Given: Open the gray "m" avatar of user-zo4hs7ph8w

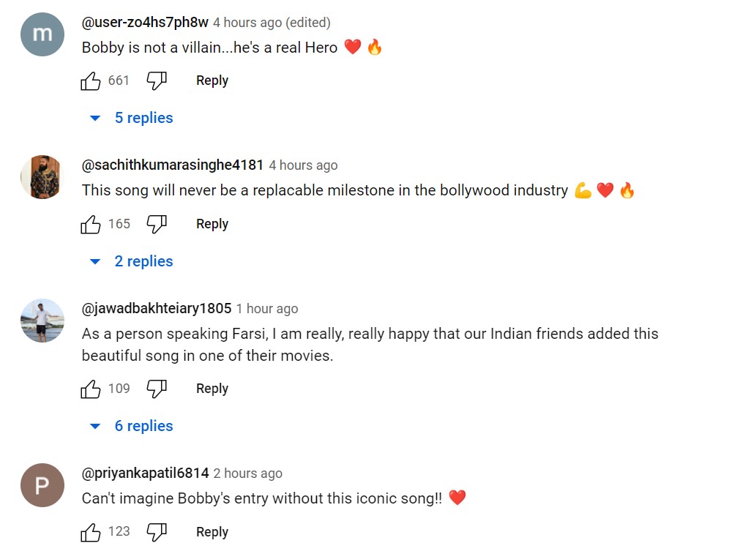Looking at the screenshot, I should (x=42, y=34).
